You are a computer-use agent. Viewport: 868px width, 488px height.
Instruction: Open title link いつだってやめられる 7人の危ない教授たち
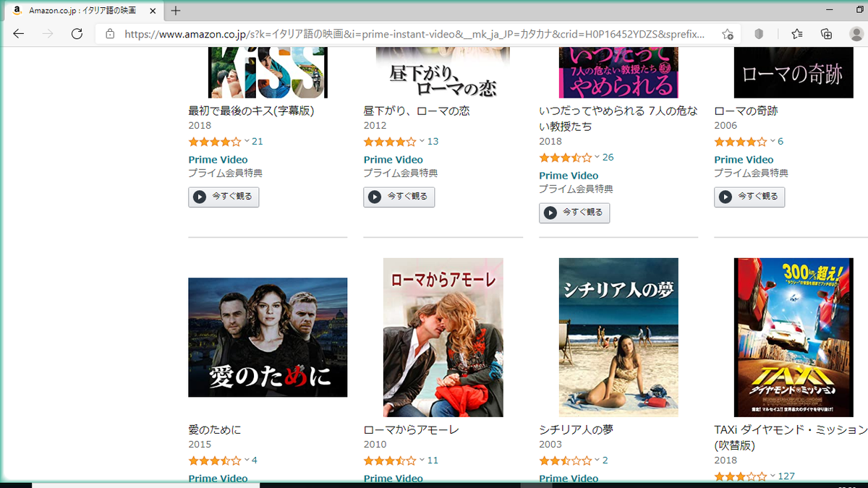(x=618, y=119)
